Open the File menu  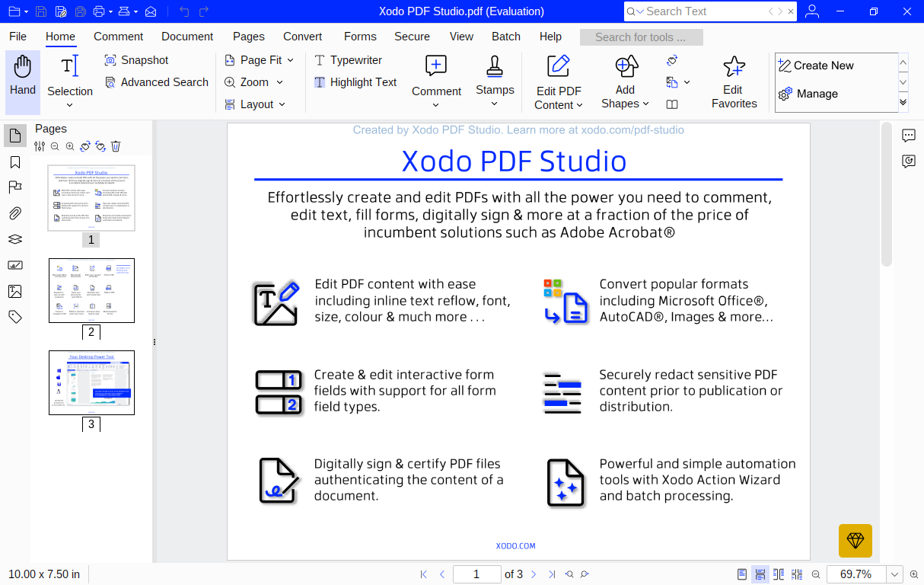(18, 37)
